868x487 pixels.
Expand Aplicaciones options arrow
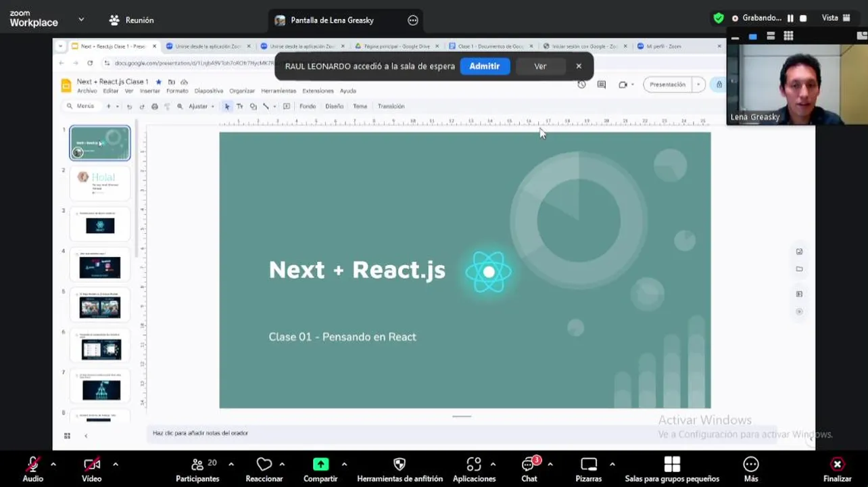(x=493, y=464)
